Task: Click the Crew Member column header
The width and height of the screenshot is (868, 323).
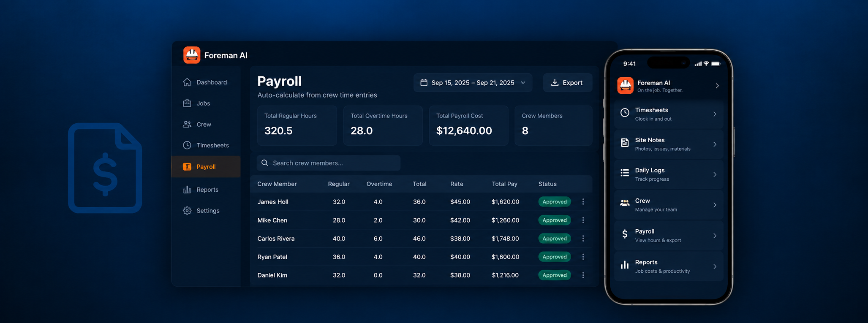Action: (x=277, y=184)
